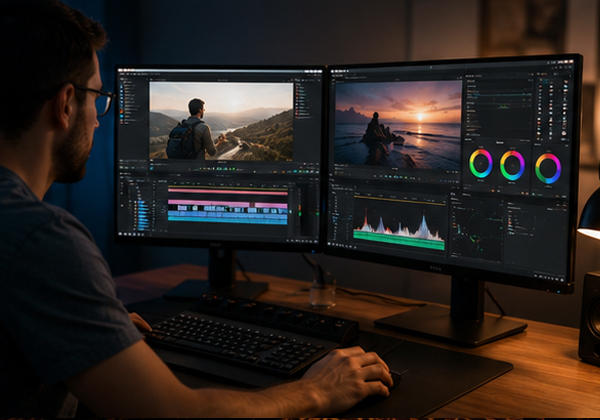Click the rightmost color wheel

548,168
